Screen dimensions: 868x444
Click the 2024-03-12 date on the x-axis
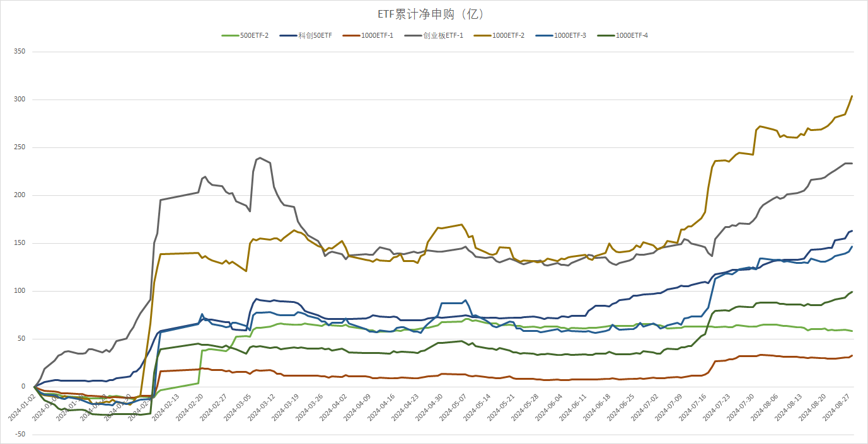264,407
